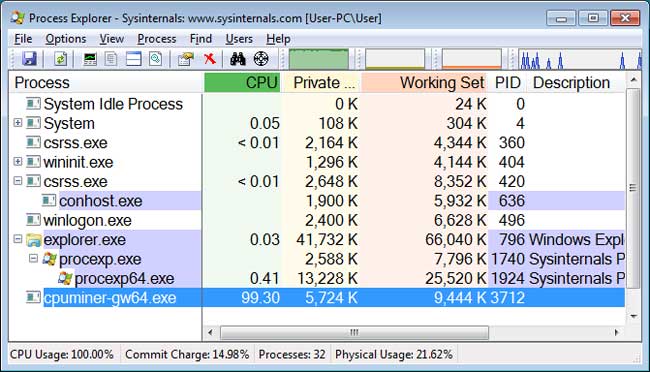Click the 99.30 CPU value of cpuminer
Screen dimensions: 650x372
tap(260, 298)
